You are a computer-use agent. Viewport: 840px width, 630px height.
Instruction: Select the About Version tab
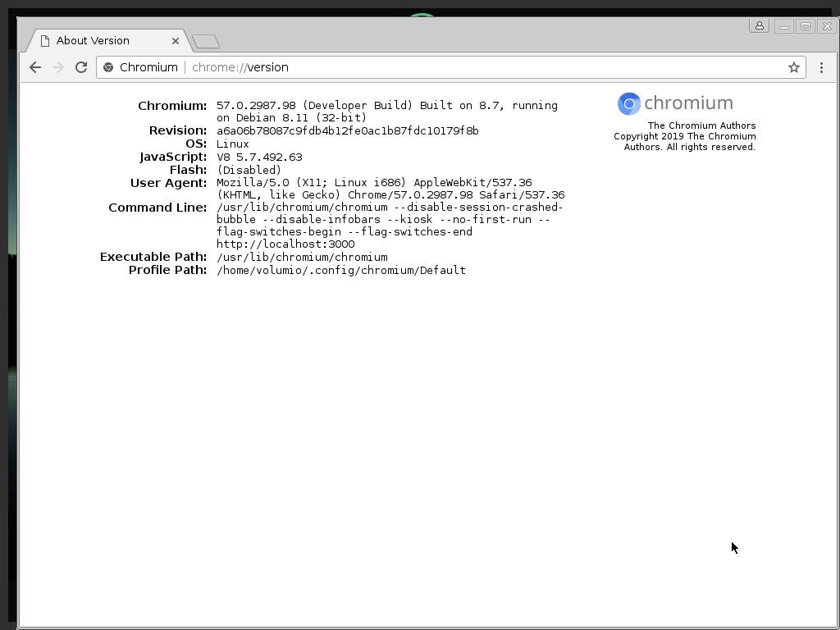(107, 41)
